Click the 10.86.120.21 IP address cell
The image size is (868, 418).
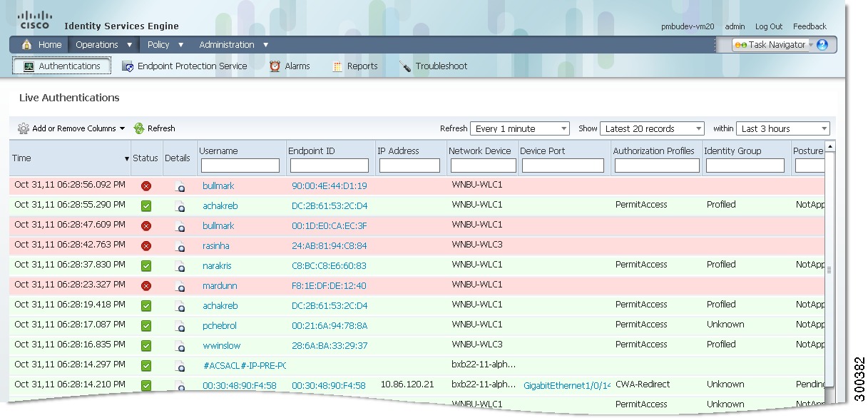[x=407, y=384]
